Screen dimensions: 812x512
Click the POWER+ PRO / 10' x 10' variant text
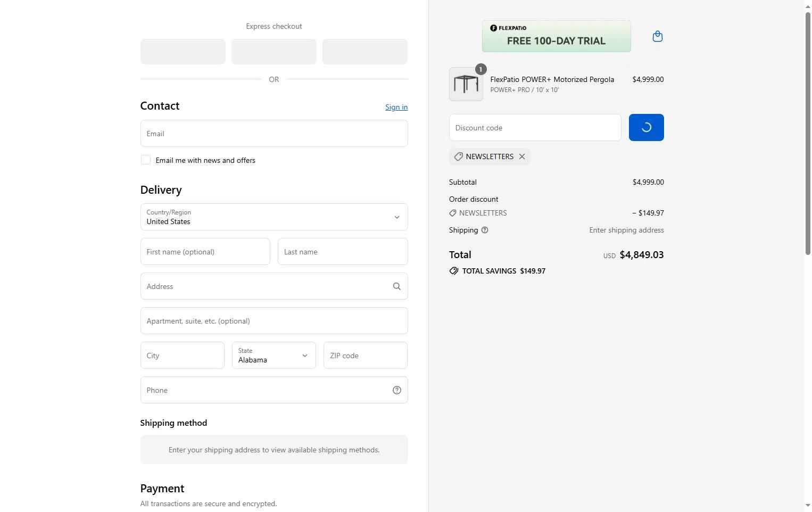[524, 90]
